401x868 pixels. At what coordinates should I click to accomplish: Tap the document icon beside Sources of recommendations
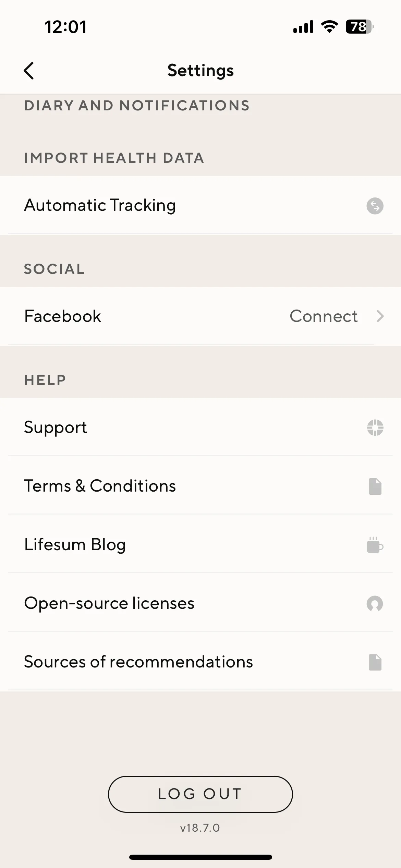[375, 662]
